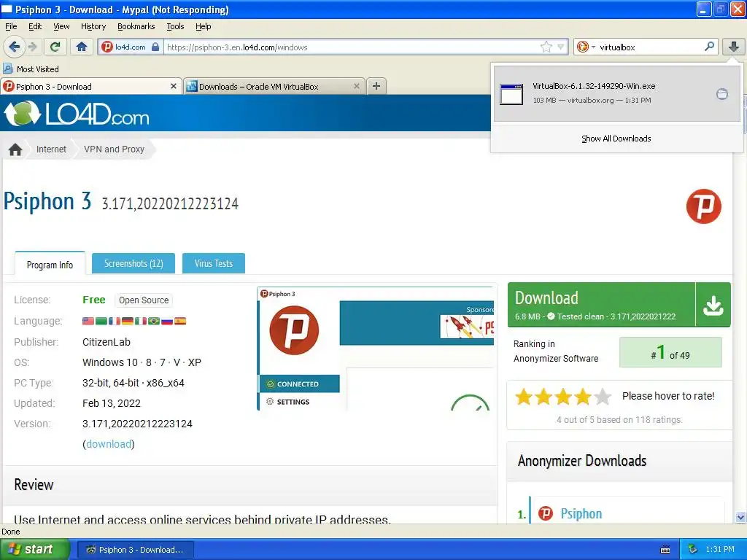Open the Tools menu
Image resolution: width=747 pixels, height=560 pixels.
click(175, 26)
